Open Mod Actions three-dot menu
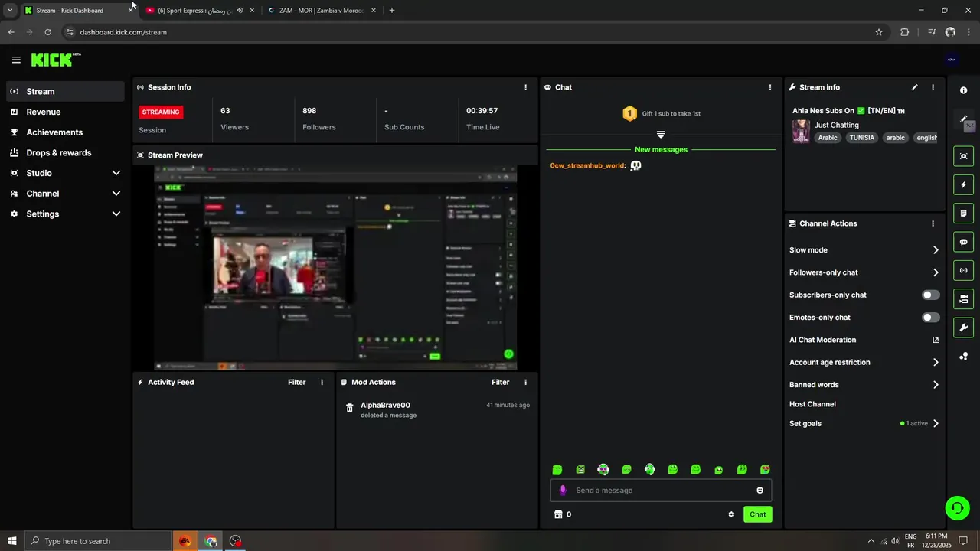The width and height of the screenshot is (980, 551). click(x=525, y=382)
